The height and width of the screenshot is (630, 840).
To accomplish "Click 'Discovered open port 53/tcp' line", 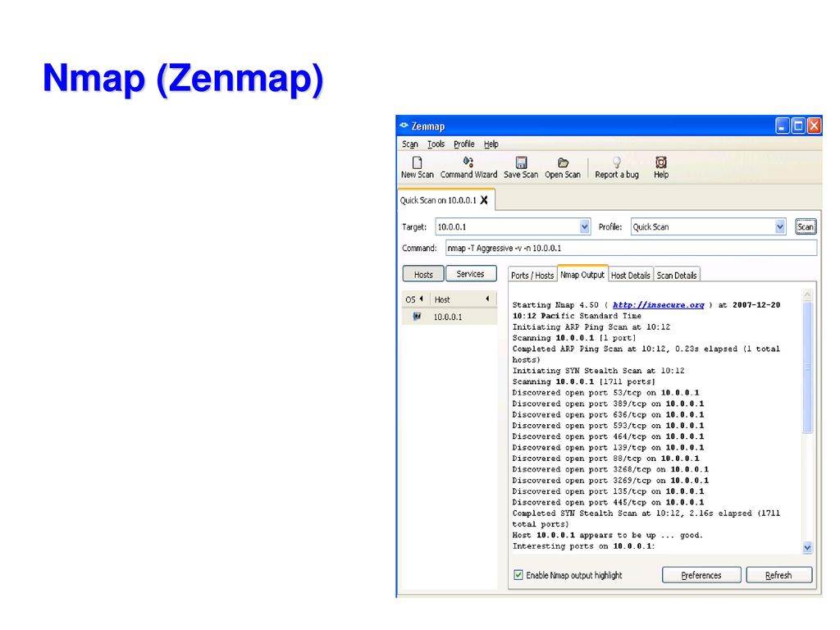I will 605,393.
